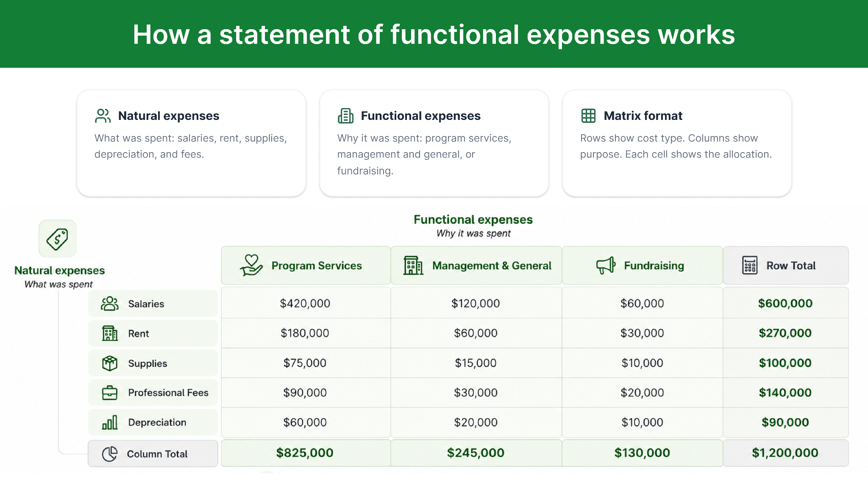Viewport: 868px width, 489px height.
Task: Click the Depreciation row label
Action: point(153,422)
